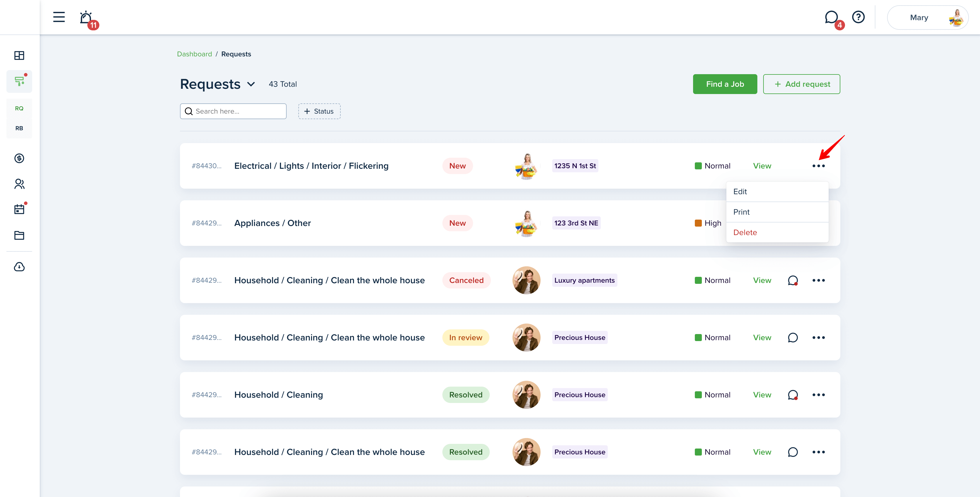The height and width of the screenshot is (497, 980).
Task: Choose Print from the context menu
Action: (777, 212)
